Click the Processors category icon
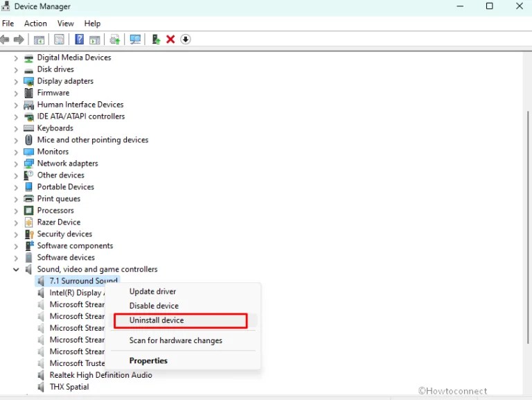 (x=29, y=211)
